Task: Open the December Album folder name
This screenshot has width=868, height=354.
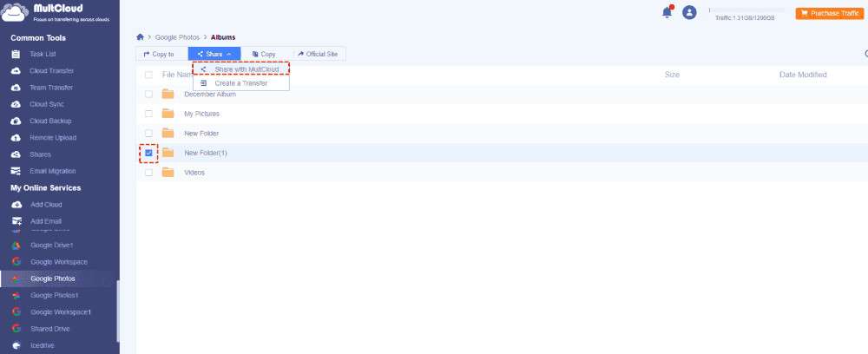Action: point(210,94)
